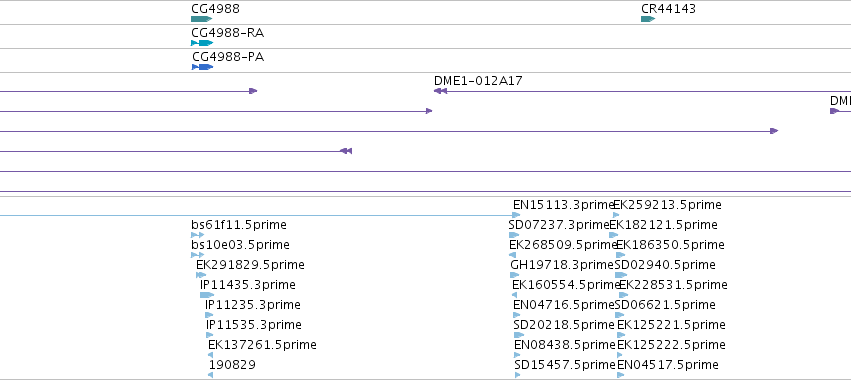Select the CG4988-PA protein glyph
The image size is (851, 380).
pos(202,67)
